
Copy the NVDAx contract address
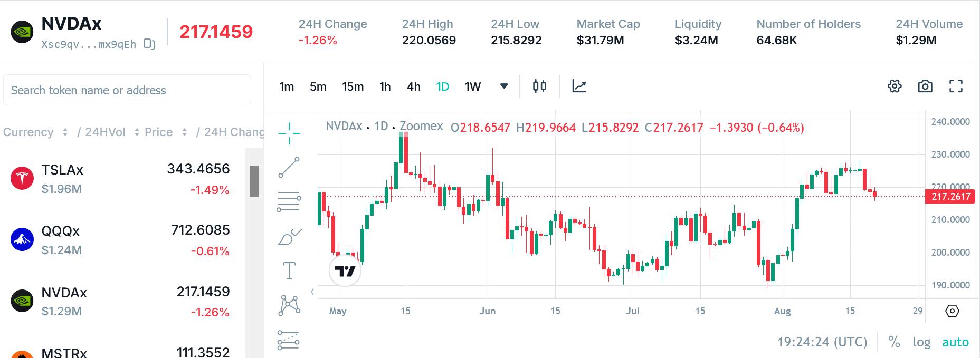pyautogui.click(x=149, y=44)
